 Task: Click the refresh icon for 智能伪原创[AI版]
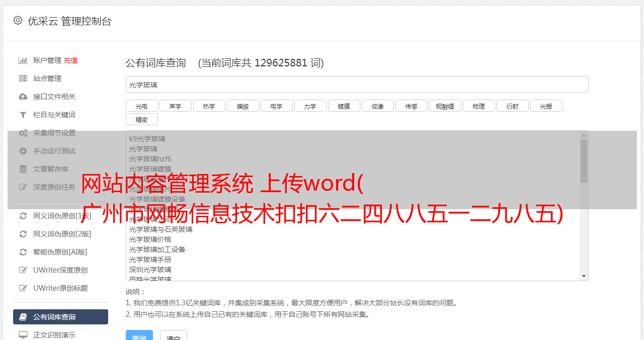(x=23, y=252)
